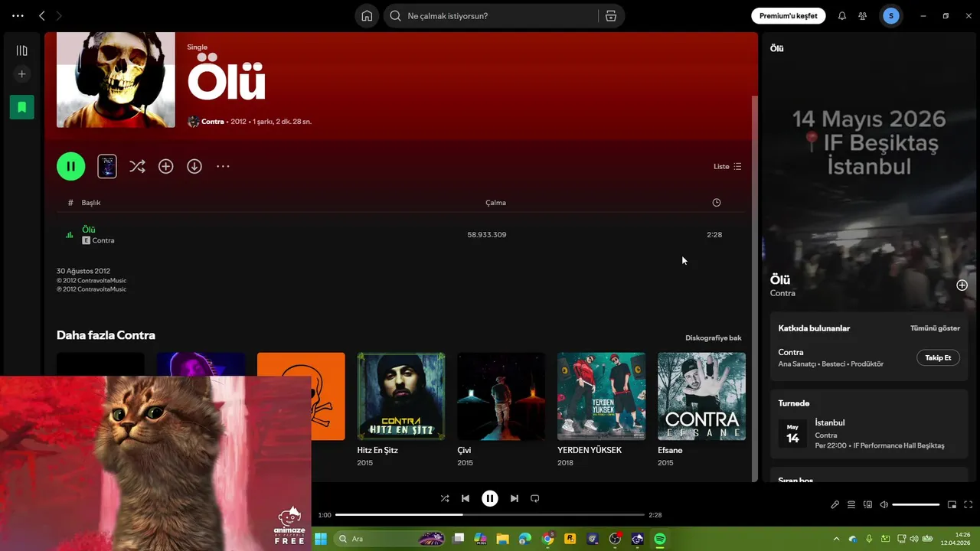Download the Ölü single
The height and width of the screenshot is (551, 980).
(x=194, y=166)
